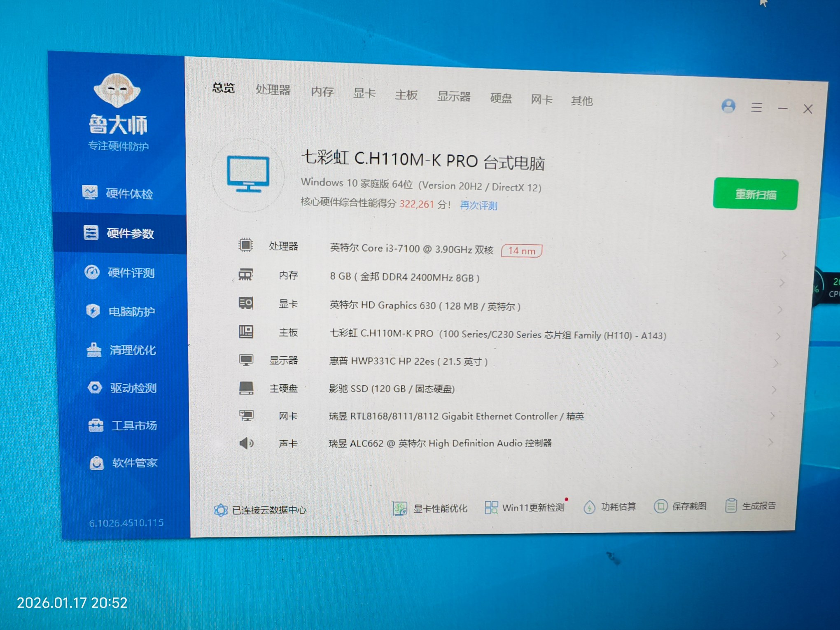Click 保存截图 save screenshot icon
The image size is (840, 630).
[x=660, y=506]
